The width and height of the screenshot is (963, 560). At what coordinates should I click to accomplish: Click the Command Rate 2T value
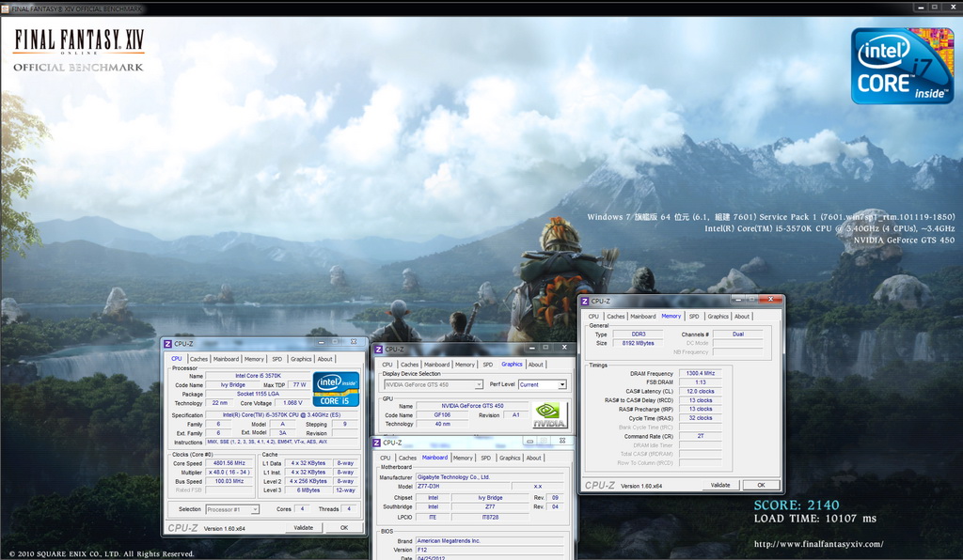(700, 436)
